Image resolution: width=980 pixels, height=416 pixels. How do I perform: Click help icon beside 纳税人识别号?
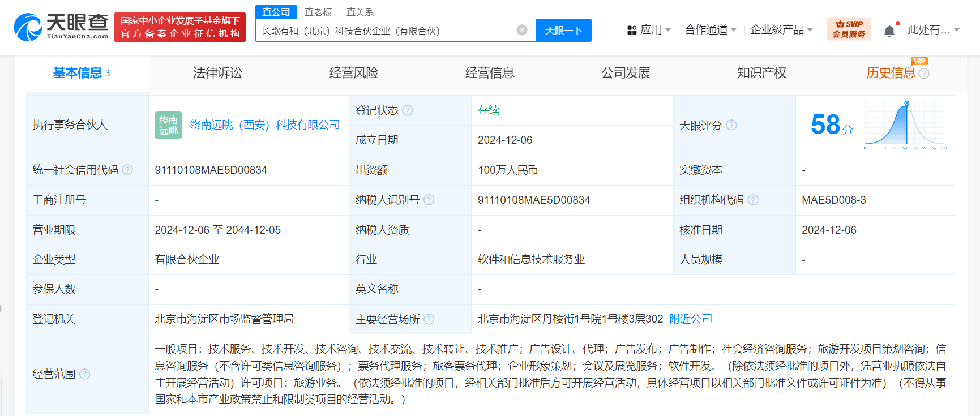(x=429, y=200)
